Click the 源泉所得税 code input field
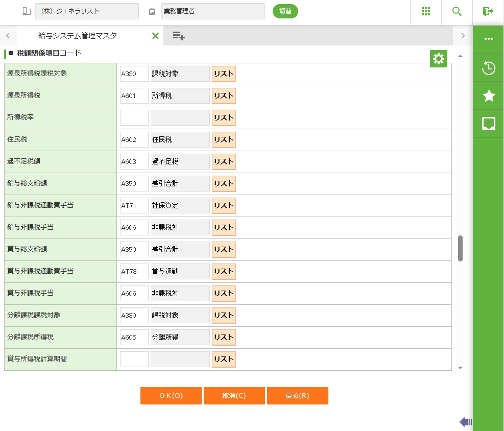 tap(134, 95)
